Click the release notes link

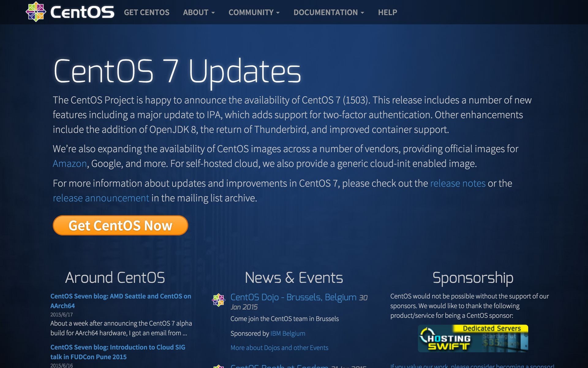[x=458, y=183]
